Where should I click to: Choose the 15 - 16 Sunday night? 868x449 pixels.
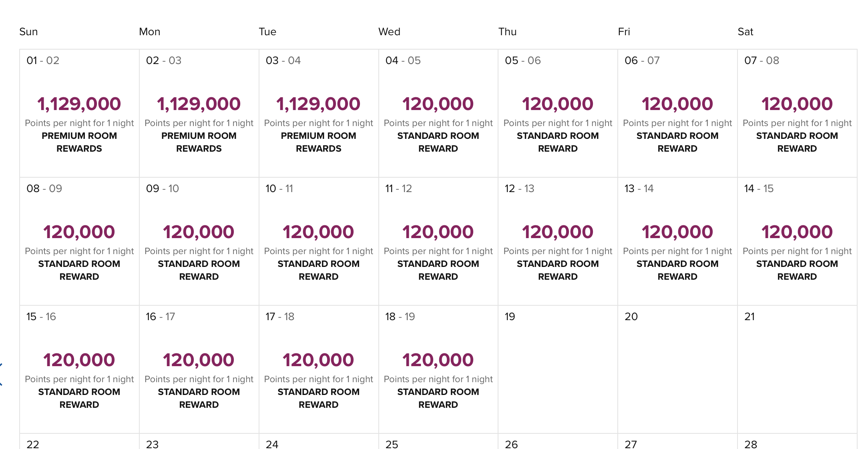[x=79, y=369]
